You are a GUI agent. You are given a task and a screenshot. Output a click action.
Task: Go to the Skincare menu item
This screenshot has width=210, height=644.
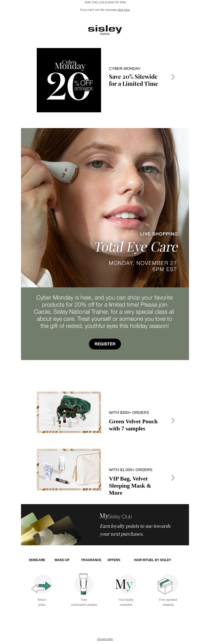37,560
